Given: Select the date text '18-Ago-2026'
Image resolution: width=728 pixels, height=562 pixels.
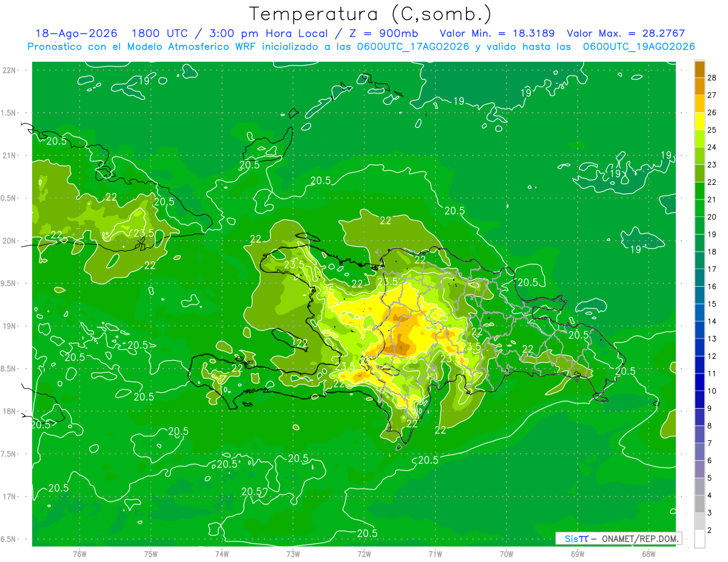Looking at the screenshot, I should (x=76, y=33).
